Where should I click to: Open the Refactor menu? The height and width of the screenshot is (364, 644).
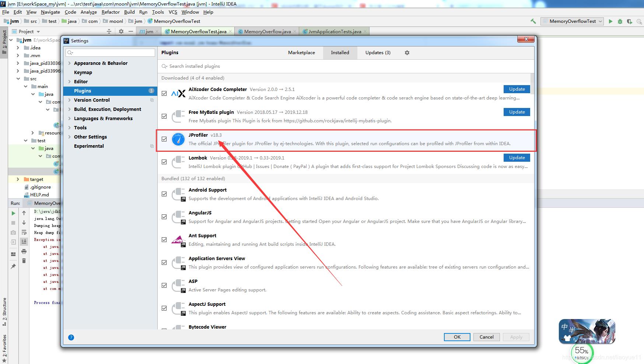(111, 12)
